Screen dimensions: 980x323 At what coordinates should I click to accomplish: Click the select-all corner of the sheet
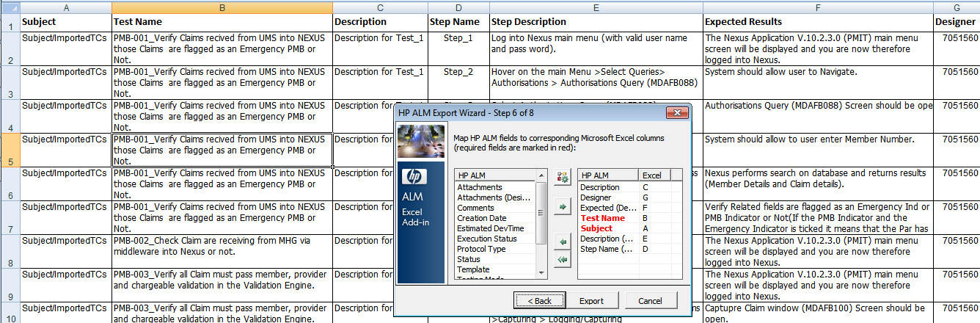pos(10,7)
